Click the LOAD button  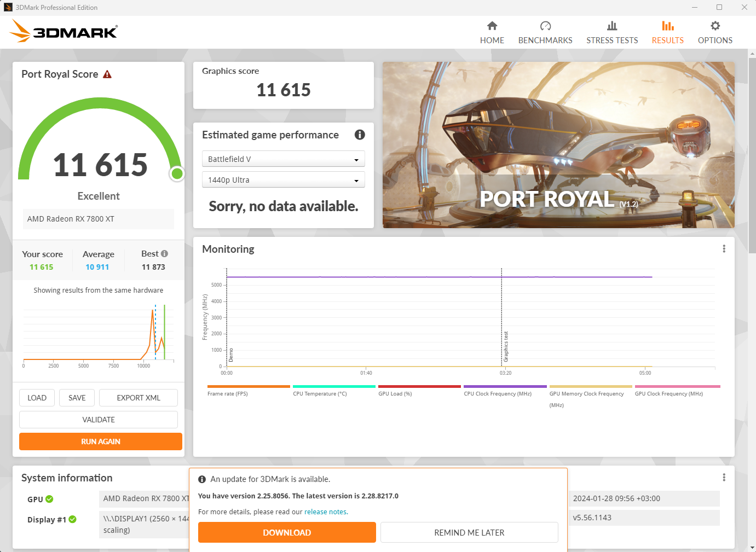click(x=37, y=398)
